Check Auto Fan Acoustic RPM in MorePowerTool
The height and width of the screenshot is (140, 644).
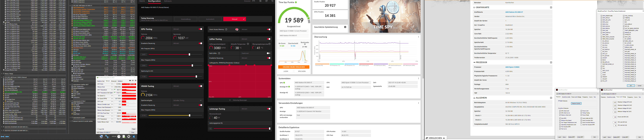pos(581,124)
